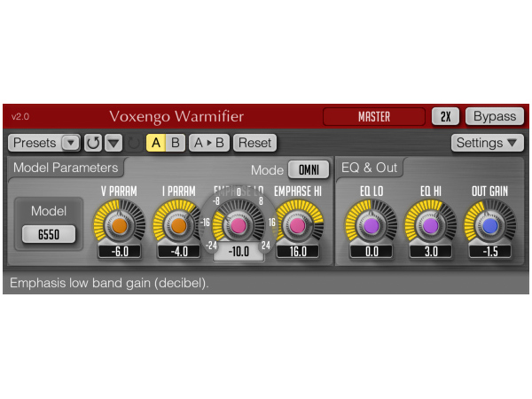Click the EMPHASE LO pink knob
Viewport: 532px width, 399px height.
(x=239, y=225)
